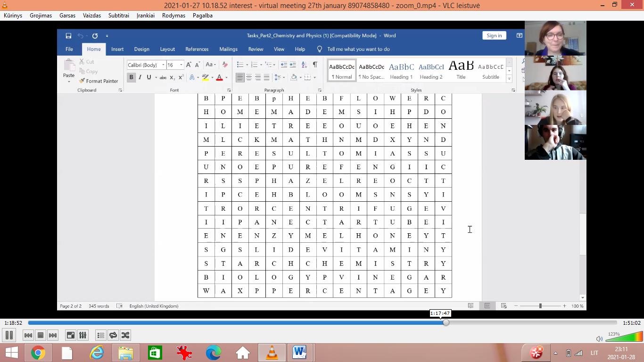Expand hidden system tray icons arrow
The image size is (644, 362).
[x=555, y=353]
